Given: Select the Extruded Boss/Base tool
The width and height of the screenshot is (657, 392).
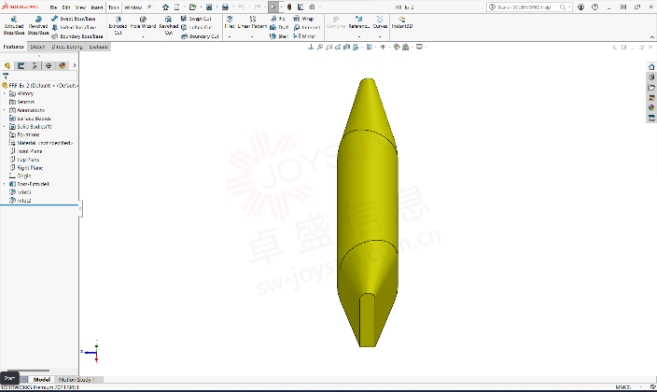Looking at the screenshot, I should click(x=14, y=26).
